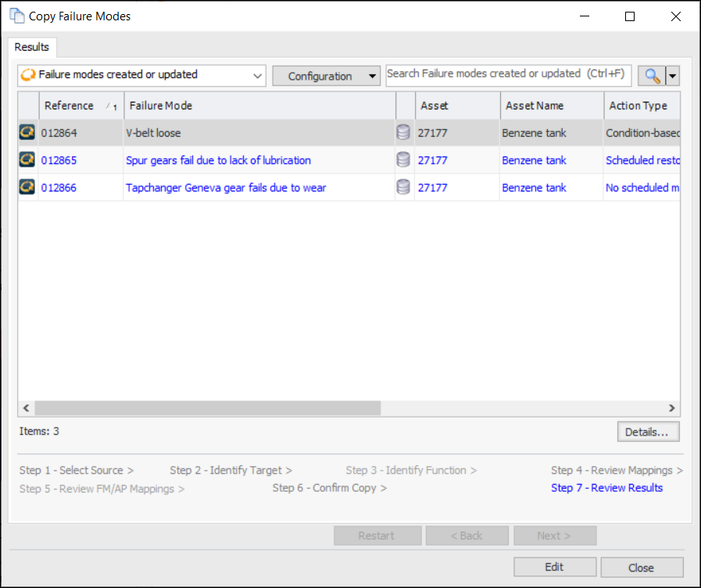Click the magnifying glass search icon
The width and height of the screenshot is (701, 588).
651,76
